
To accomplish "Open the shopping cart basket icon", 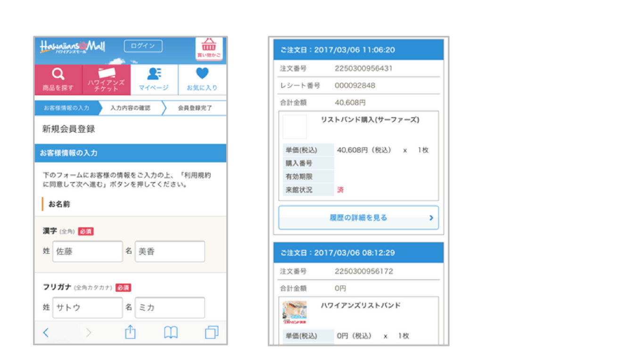I will pyautogui.click(x=209, y=49).
